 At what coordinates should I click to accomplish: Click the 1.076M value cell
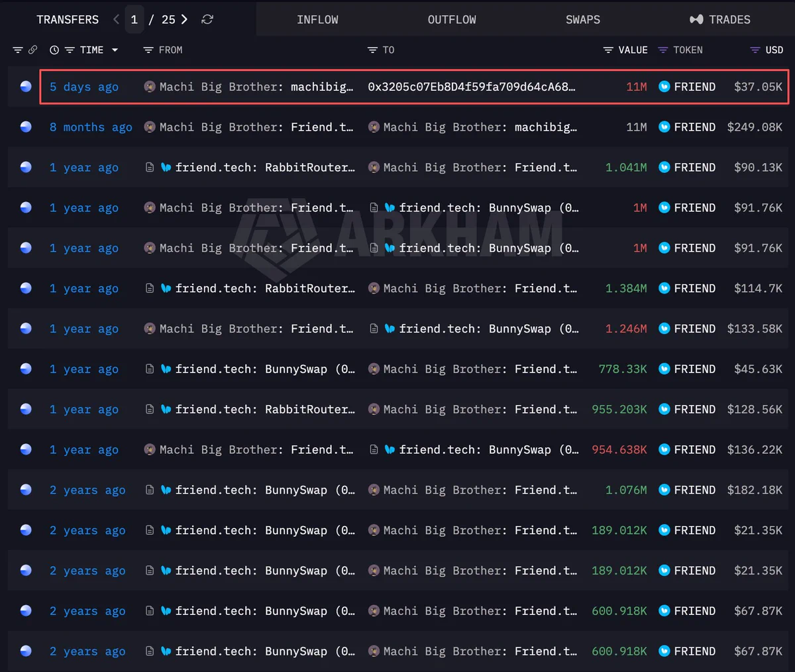[626, 490]
